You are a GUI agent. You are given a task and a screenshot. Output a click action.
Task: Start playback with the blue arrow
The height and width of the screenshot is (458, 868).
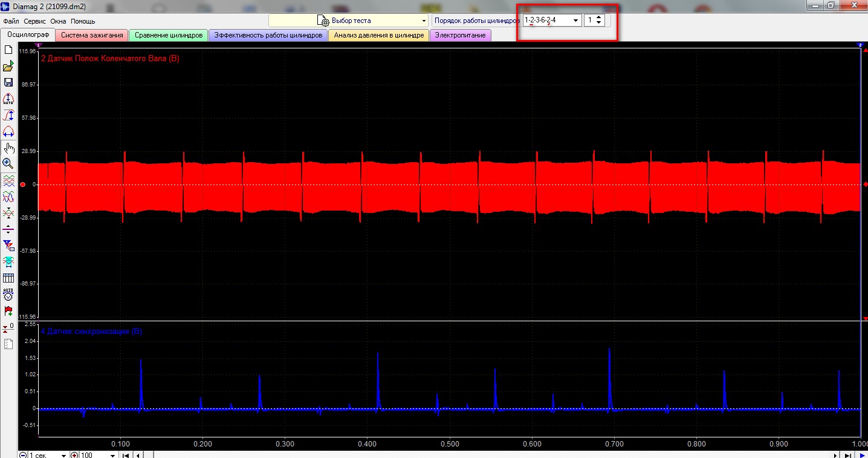(x=862, y=454)
